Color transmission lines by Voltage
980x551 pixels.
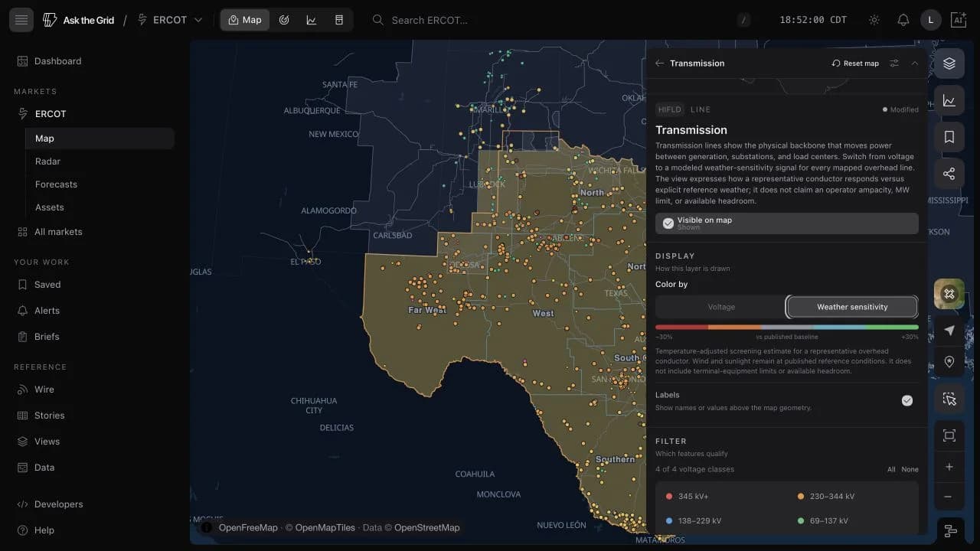(721, 307)
